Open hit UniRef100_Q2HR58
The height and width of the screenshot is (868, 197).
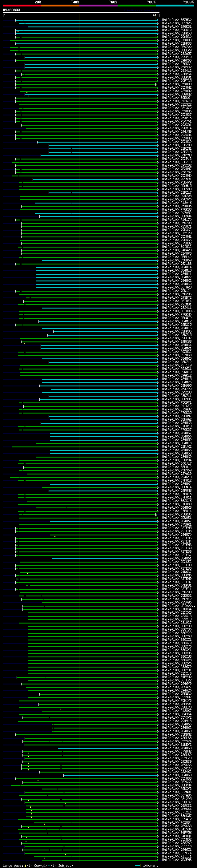tap(176, 33)
